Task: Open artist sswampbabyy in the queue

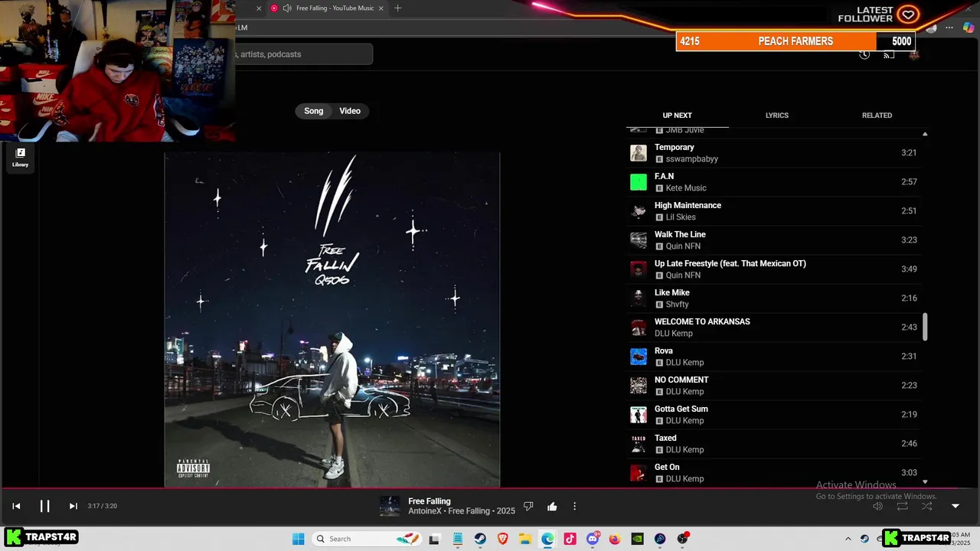Action: pos(691,159)
